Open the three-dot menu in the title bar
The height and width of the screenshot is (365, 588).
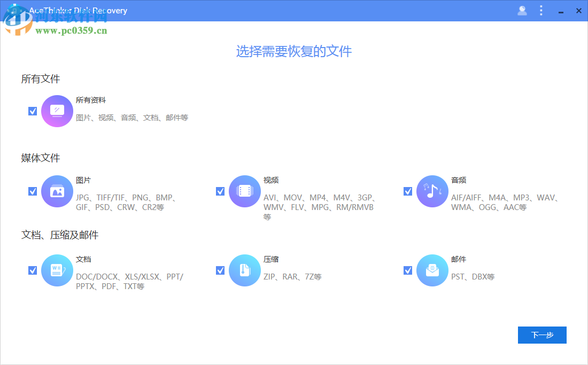pyautogui.click(x=541, y=10)
